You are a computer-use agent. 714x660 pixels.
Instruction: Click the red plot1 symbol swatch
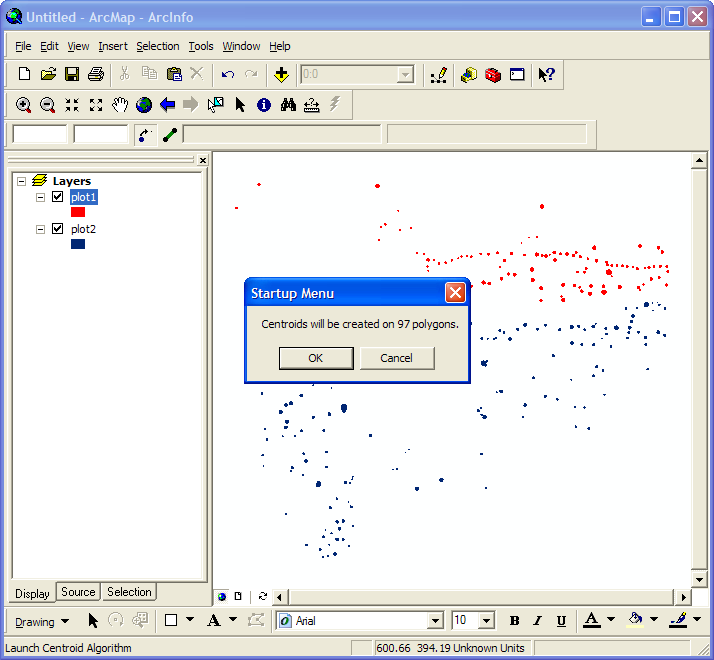tap(78, 212)
